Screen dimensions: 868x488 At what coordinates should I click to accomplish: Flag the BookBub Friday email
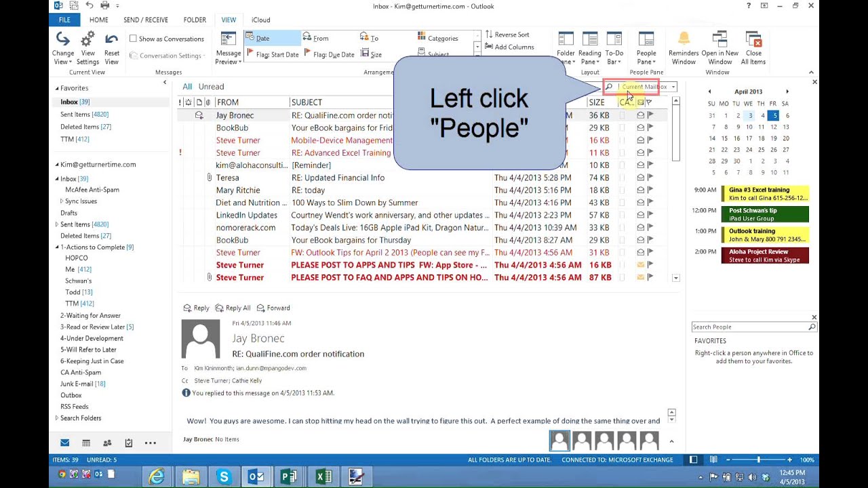[x=650, y=127]
